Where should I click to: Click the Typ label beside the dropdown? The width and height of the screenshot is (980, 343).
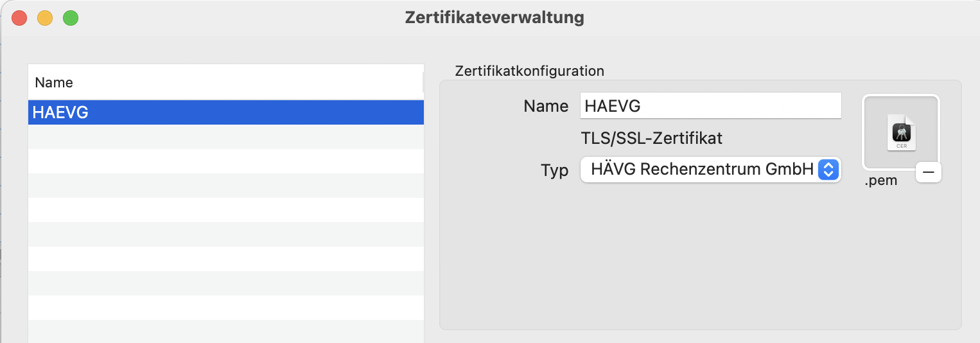point(555,170)
